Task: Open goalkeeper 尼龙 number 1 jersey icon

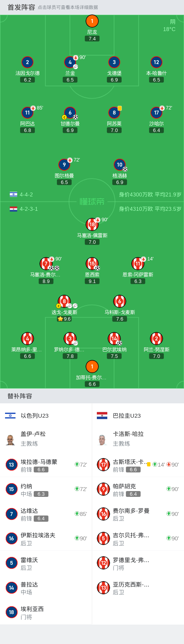Action: pos(92,21)
